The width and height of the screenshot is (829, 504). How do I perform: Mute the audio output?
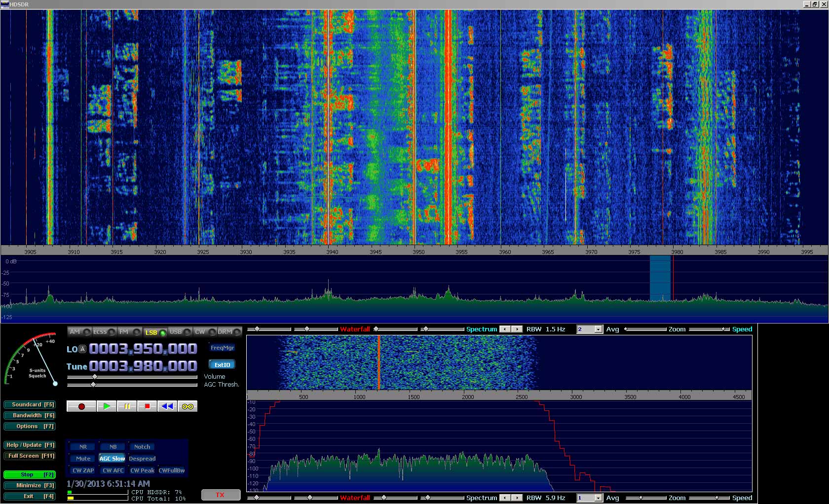click(83, 459)
